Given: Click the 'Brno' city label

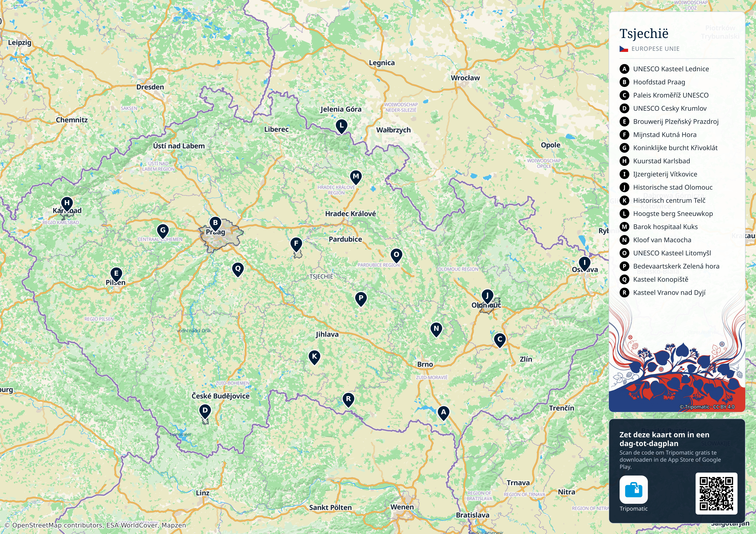Looking at the screenshot, I should point(425,364).
